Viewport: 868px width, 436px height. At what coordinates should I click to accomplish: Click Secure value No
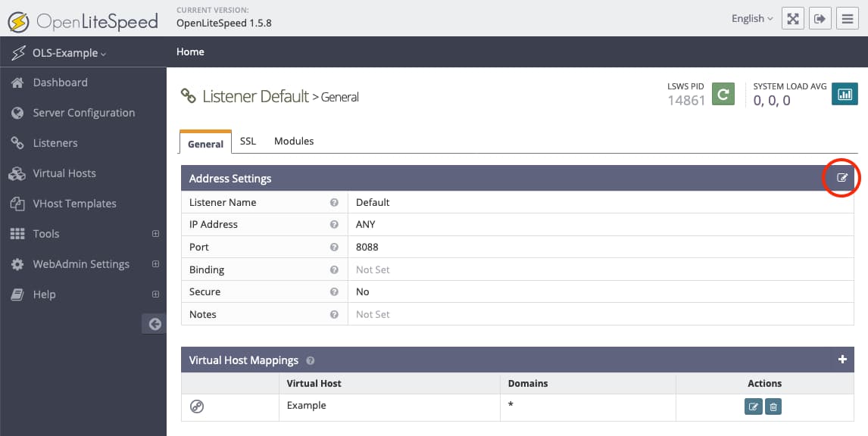pyautogui.click(x=363, y=291)
